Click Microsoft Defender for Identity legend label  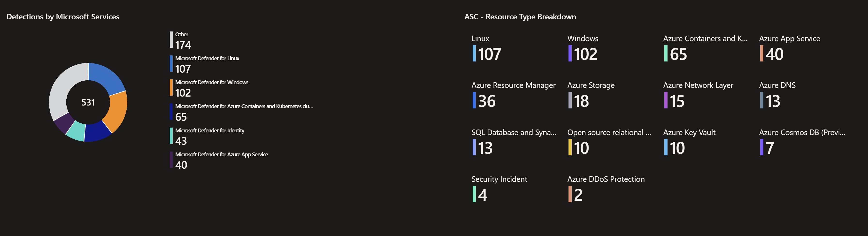210,130
